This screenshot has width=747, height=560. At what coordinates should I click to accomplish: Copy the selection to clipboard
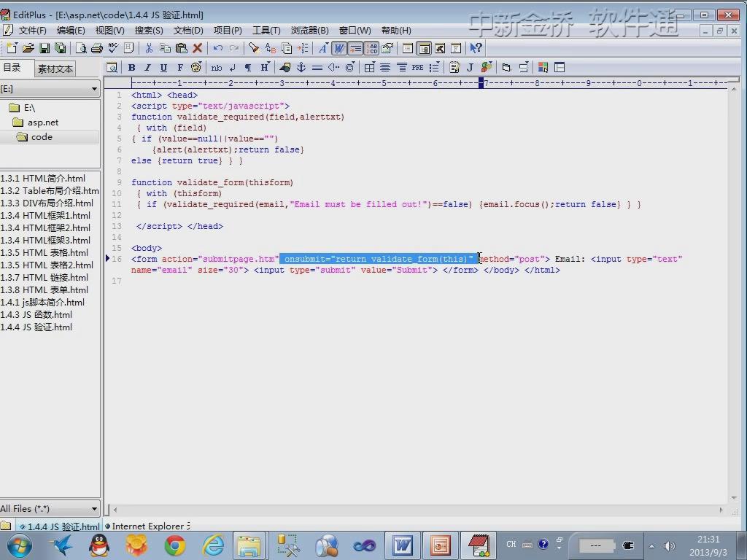pyautogui.click(x=165, y=48)
